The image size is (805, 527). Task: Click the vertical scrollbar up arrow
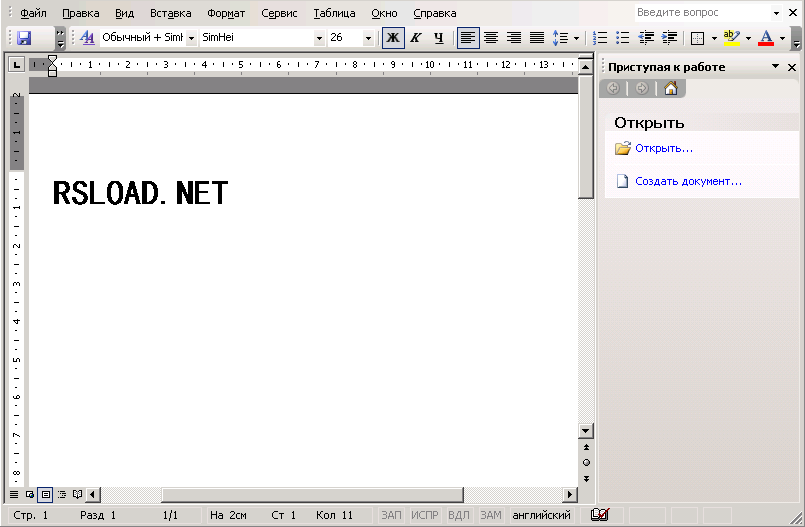point(585,67)
